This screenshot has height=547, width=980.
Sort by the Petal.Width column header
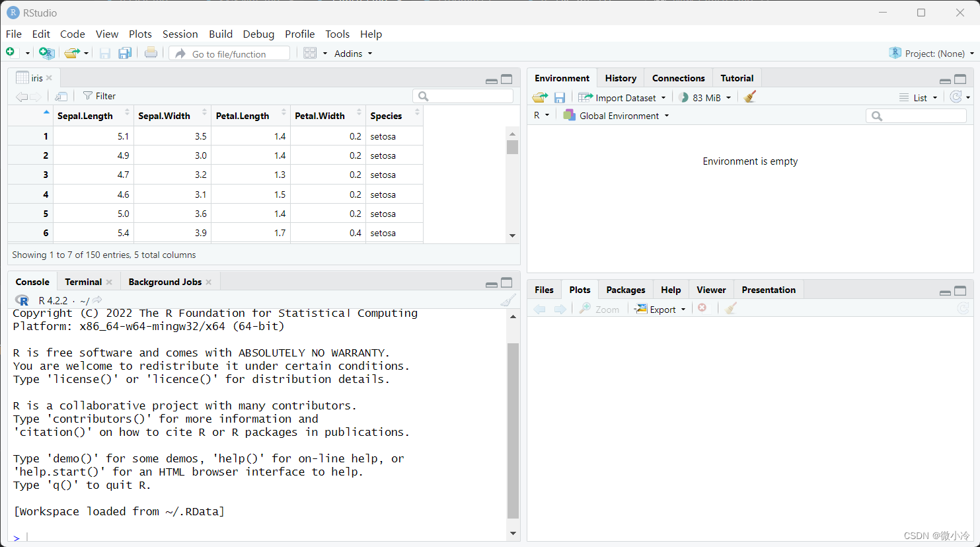coord(328,116)
